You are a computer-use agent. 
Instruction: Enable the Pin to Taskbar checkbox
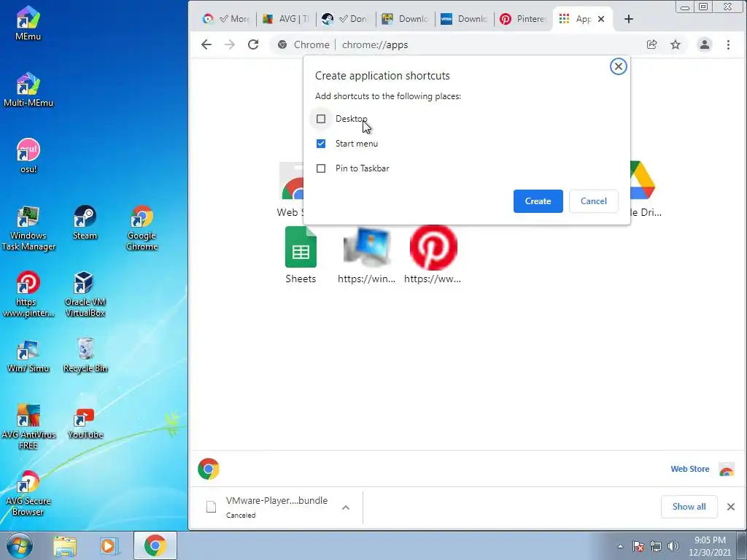321,168
